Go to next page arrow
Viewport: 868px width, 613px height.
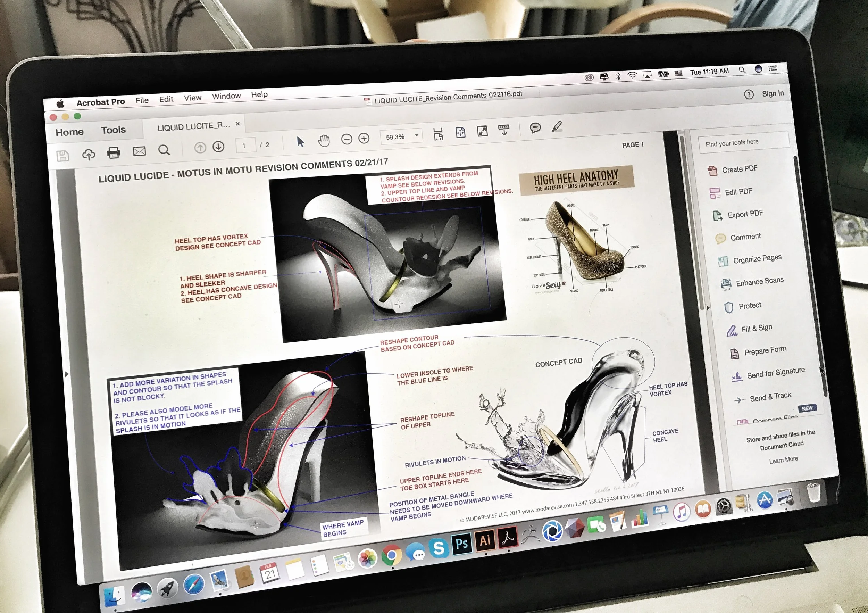218,147
